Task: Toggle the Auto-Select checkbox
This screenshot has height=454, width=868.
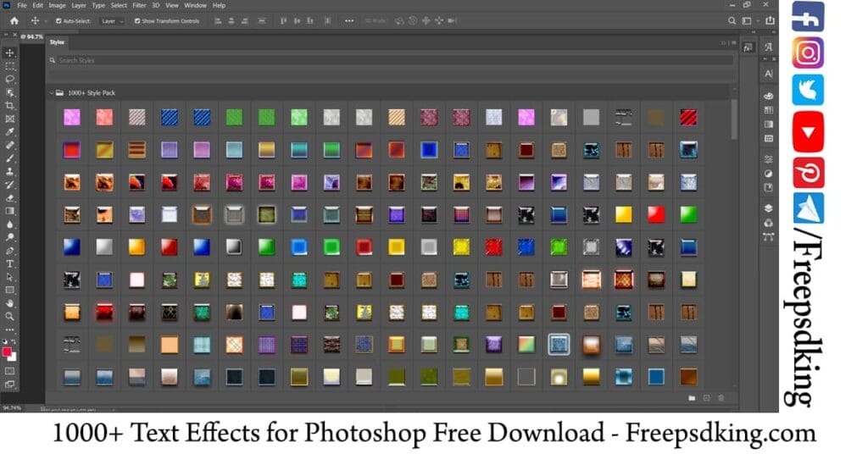Action: coord(58,20)
